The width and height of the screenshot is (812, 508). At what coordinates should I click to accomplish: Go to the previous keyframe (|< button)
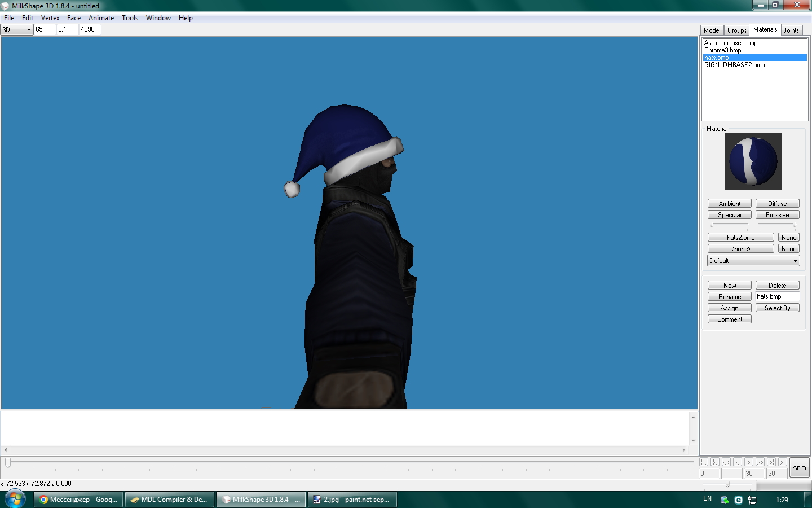point(715,462)
